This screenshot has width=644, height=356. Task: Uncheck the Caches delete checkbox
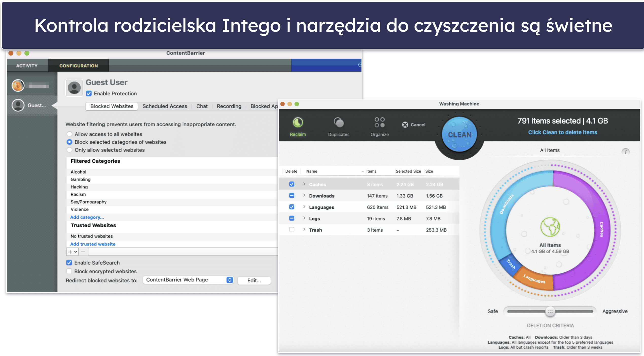coord(292,184)
